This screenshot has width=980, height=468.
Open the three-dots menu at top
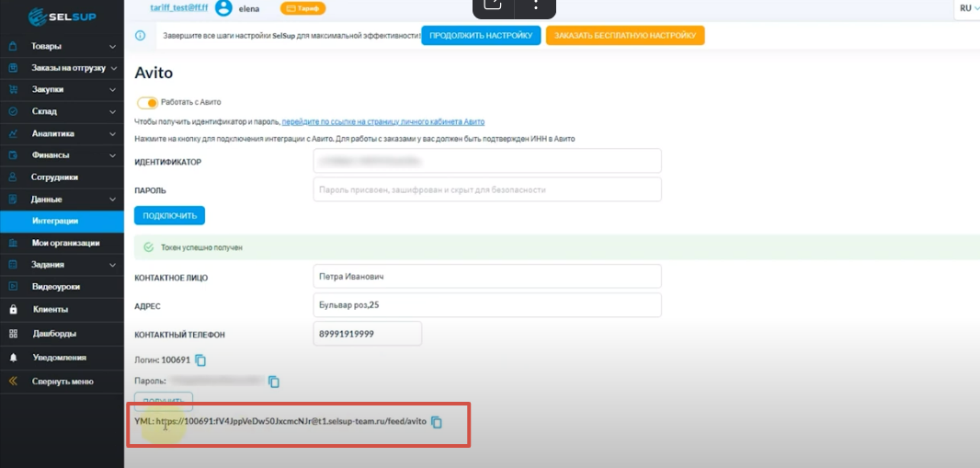coord(536,5)
